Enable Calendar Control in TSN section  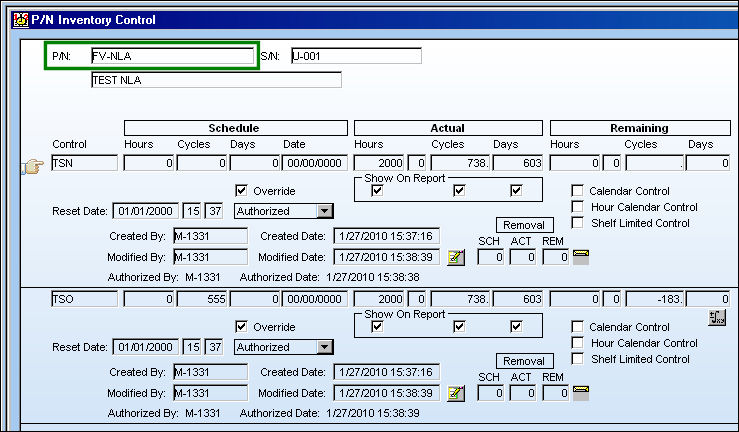tap(577, 190)
